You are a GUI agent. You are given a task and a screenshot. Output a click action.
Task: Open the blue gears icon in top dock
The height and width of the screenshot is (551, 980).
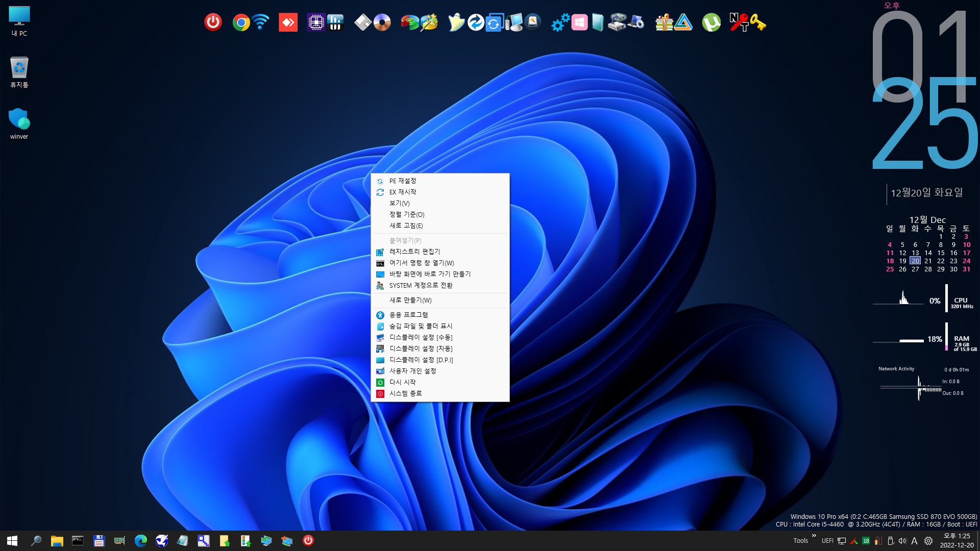tap(560, 22)
